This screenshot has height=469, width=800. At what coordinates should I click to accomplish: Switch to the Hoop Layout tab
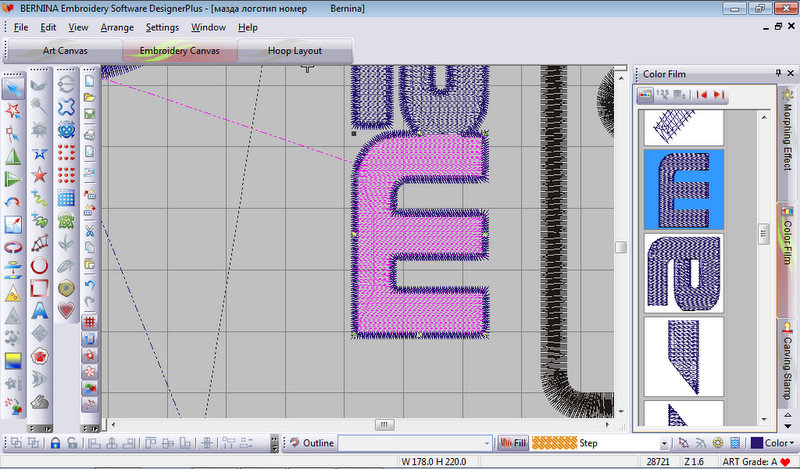pos(295,49)
